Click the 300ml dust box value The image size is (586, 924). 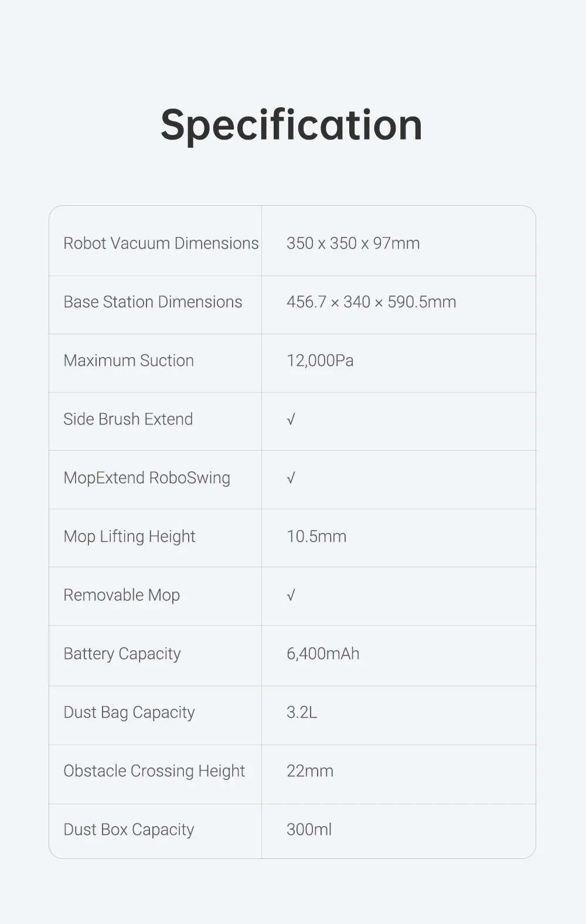[x=309, y=830]
